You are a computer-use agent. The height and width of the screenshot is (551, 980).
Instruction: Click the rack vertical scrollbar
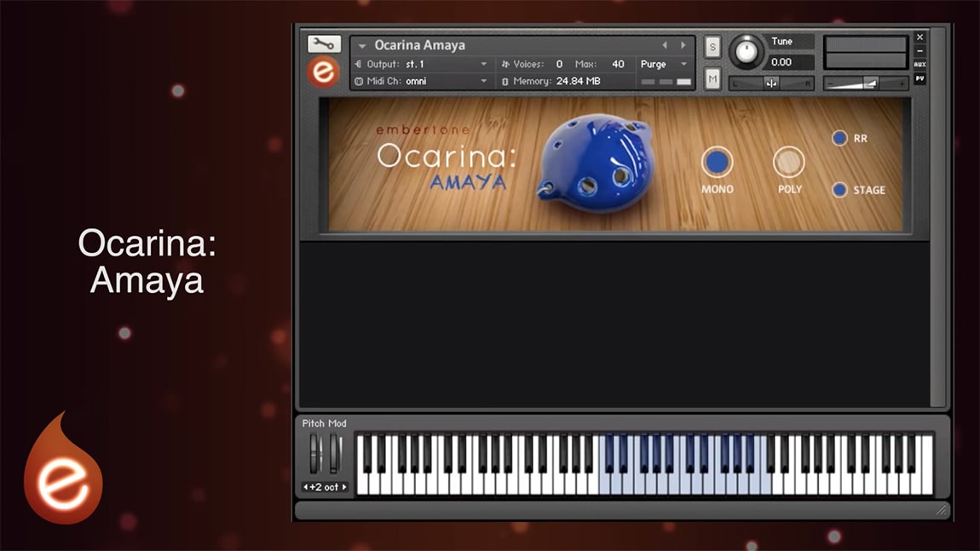937,219
